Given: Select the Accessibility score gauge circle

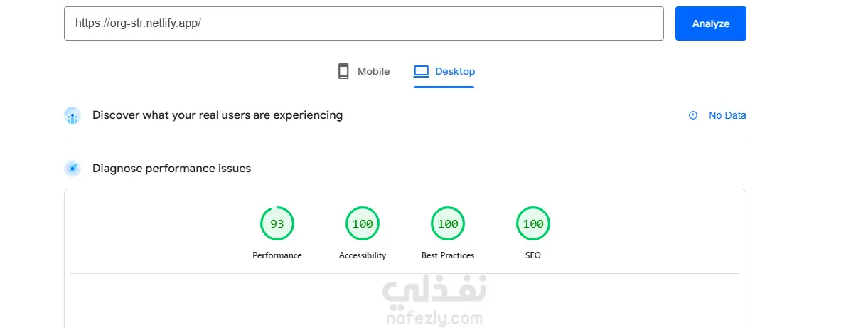Looking at the screenshot, I should [x=363, y=223].
